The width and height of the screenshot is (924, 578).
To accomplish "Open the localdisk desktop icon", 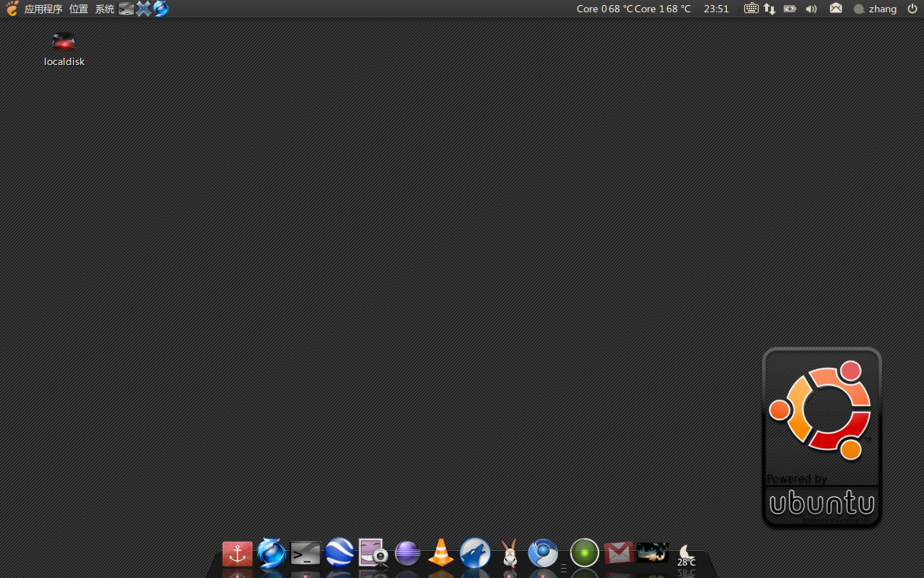I will [64, 50].
